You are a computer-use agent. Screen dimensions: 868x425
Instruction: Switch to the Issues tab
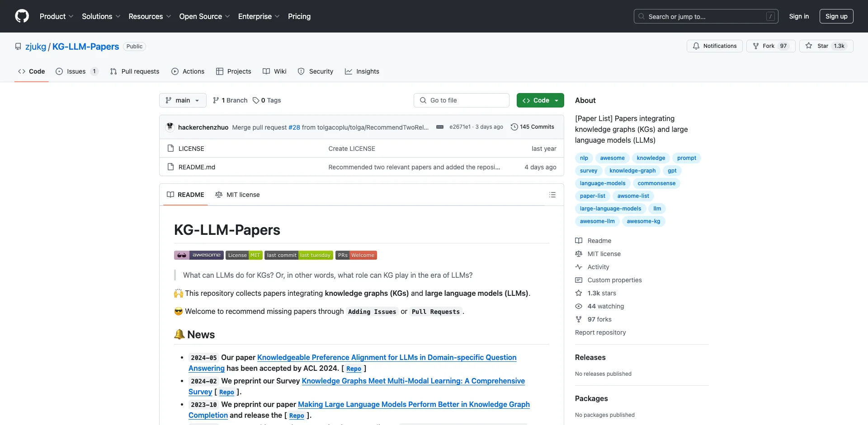[x=77, y=71]
